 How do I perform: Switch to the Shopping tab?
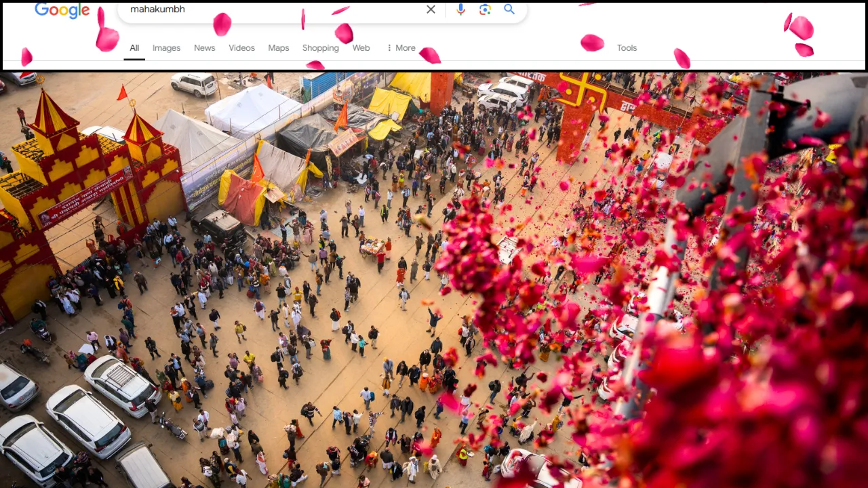coord(321,48)
